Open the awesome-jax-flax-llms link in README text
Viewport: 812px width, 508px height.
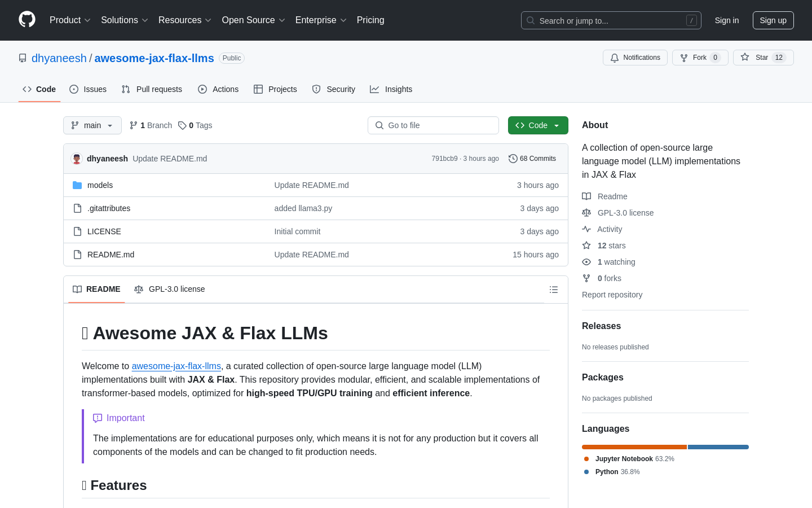pos(176,366)
